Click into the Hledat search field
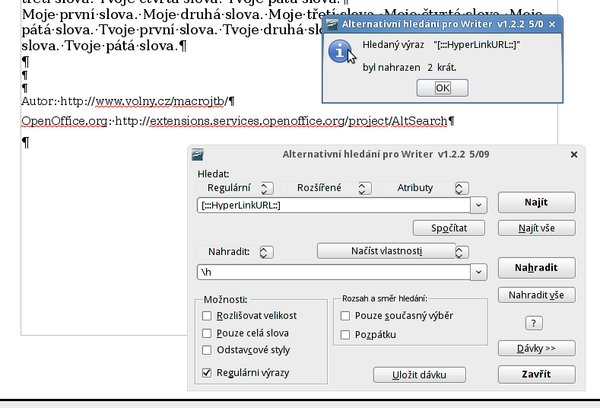 (x=333, y=206)
